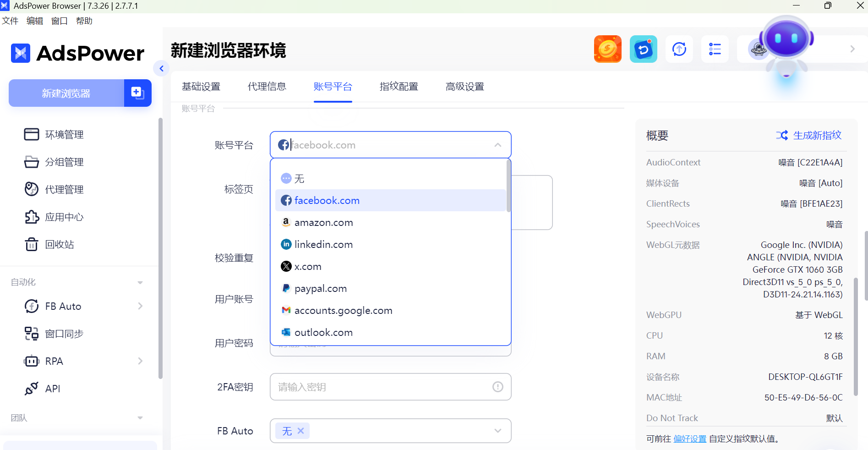This screenshot has width=868, height=450.
Task: Open 回收站 via its trash icon
Action: point(32,244)
